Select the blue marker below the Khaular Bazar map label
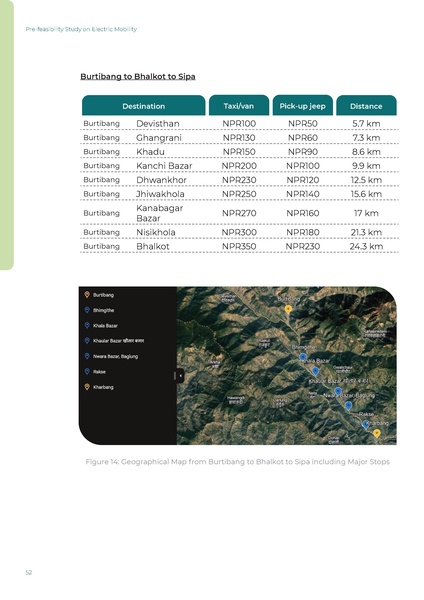 pyautogui.click(x=338, y=391)
